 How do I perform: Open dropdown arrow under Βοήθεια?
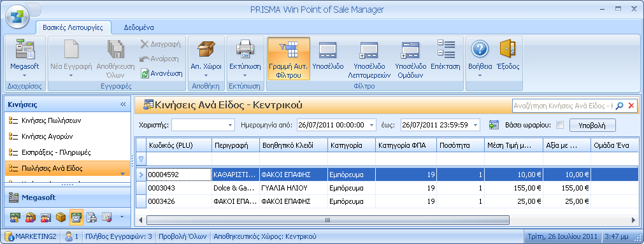coord(480,76)
